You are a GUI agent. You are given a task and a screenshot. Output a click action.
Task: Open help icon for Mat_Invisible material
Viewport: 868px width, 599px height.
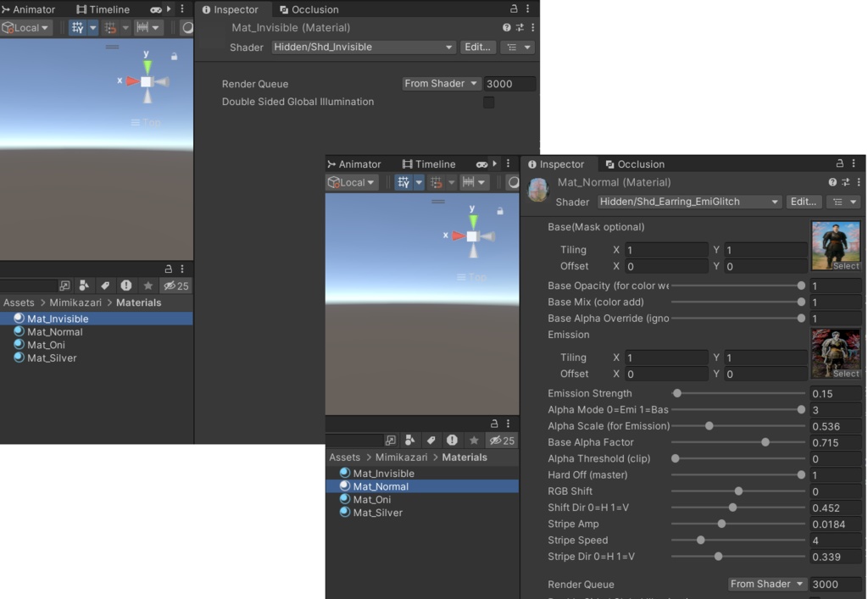coord(507,28)
